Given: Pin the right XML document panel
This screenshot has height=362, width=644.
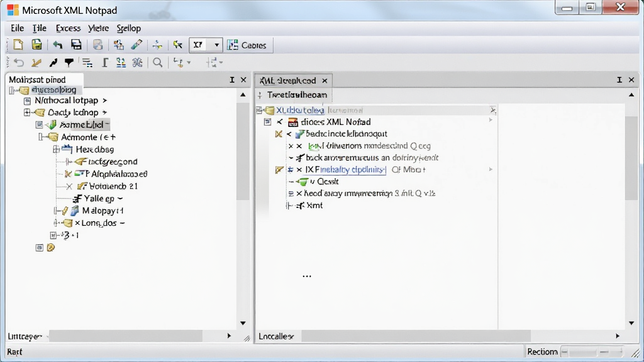Looking at the screenshot, I should 619,80.
